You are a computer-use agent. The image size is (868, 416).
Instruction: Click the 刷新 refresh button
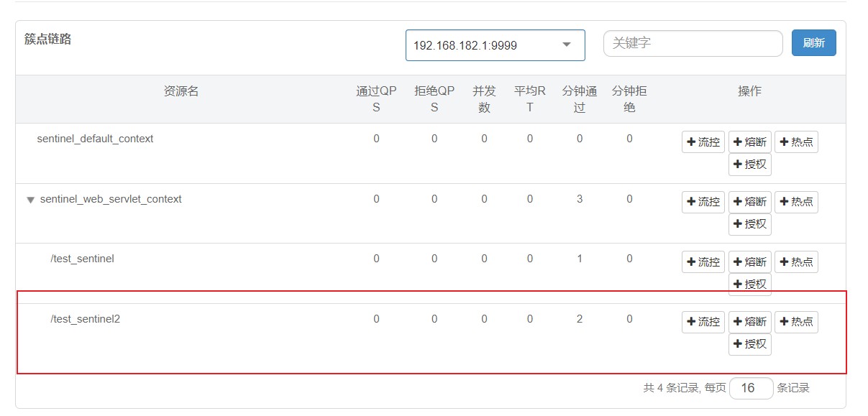pos(813,42)
